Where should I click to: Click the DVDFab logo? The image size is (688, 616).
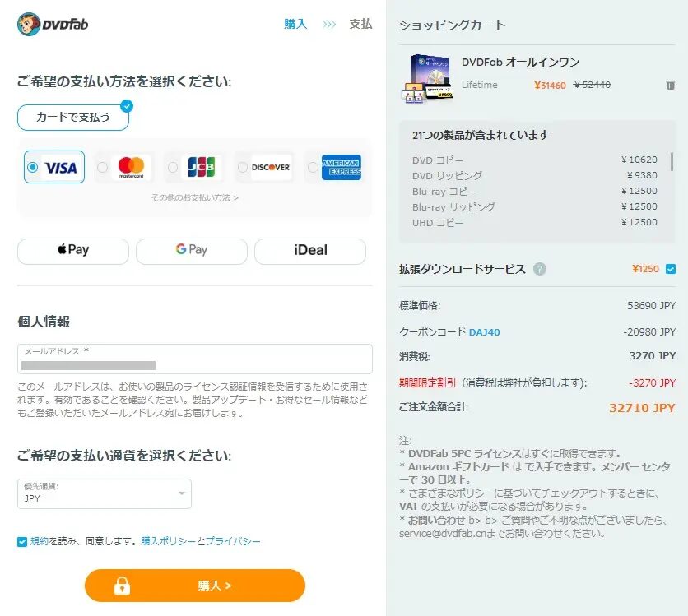pyautogui.click(x=53, y=24)
